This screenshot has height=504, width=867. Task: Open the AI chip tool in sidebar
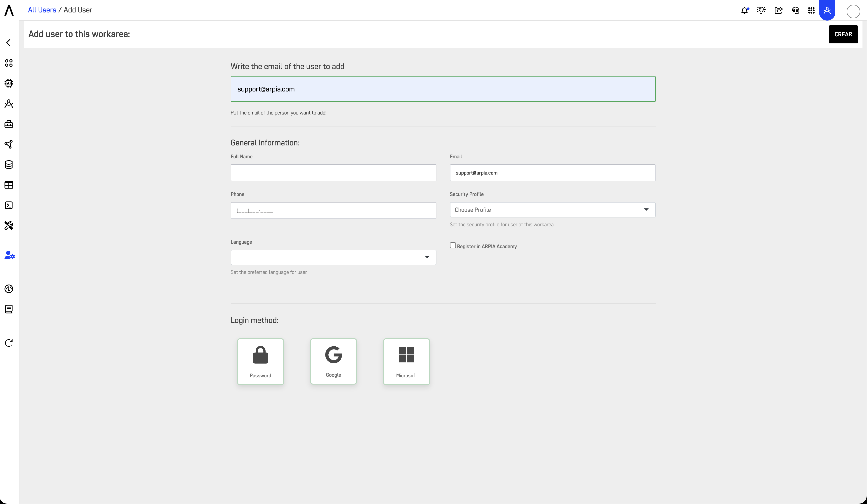pos(9,83)
